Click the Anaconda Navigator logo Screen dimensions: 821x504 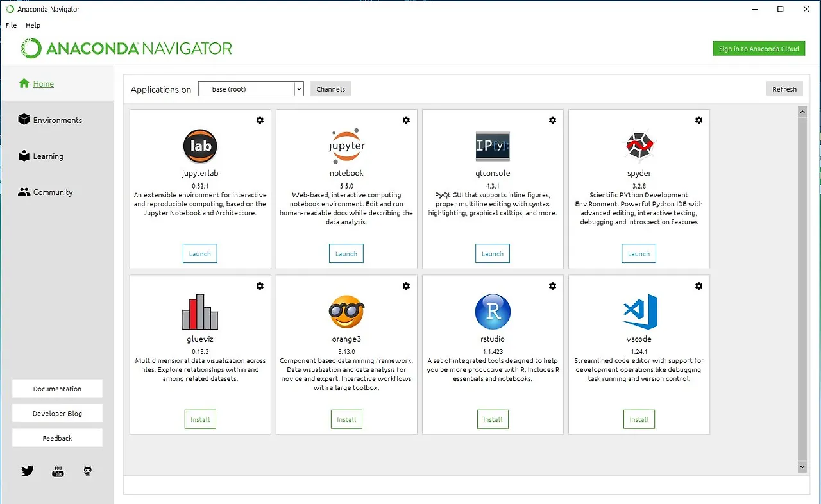[x=126, y=48]
